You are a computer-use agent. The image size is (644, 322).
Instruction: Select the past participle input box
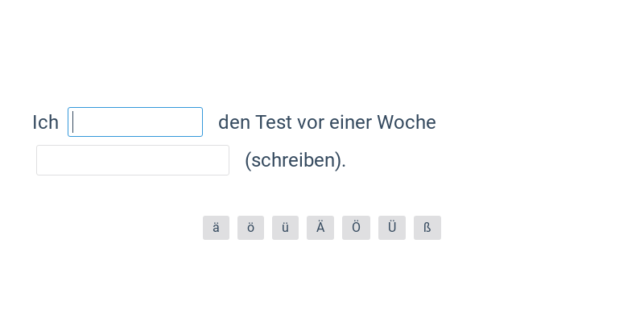click(x=133, y=160)
